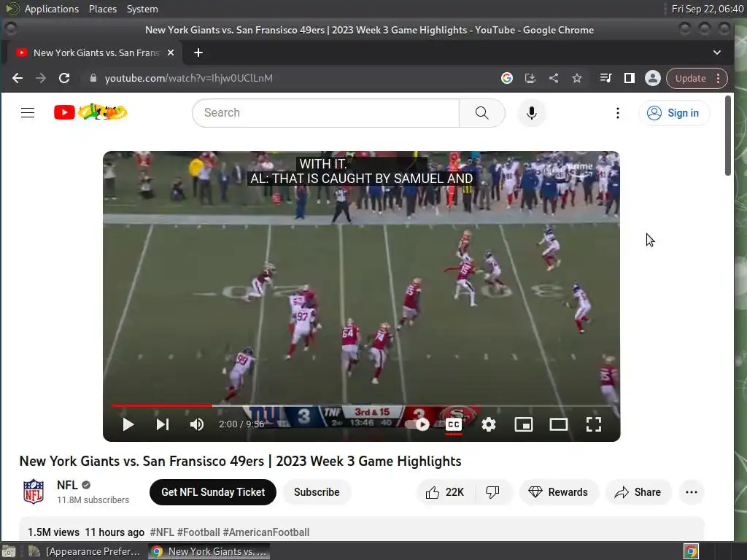The height and width of the screenshot is (560, 747).
Task: Reload the YouTube page
Action: coord(64,78)
